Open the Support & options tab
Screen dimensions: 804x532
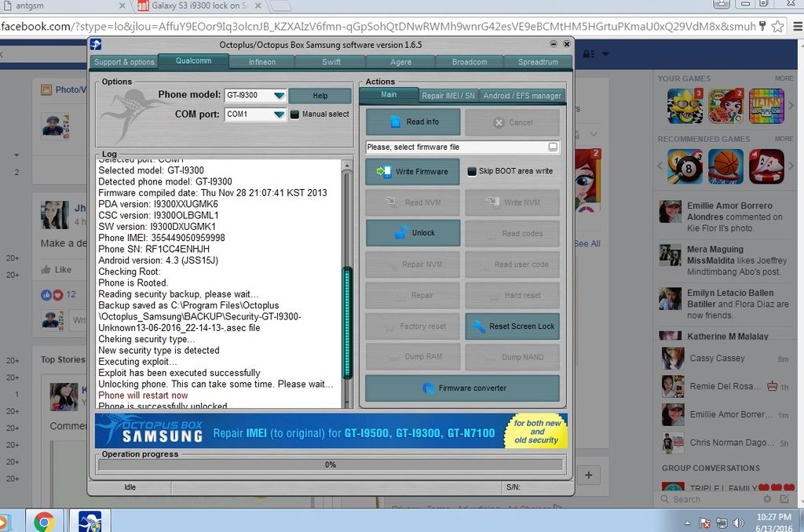(124, 62)
